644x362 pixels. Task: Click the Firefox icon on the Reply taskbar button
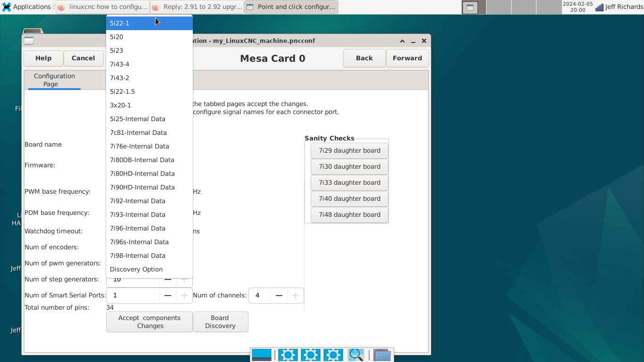pyautogui.click(x=156, y=7)
